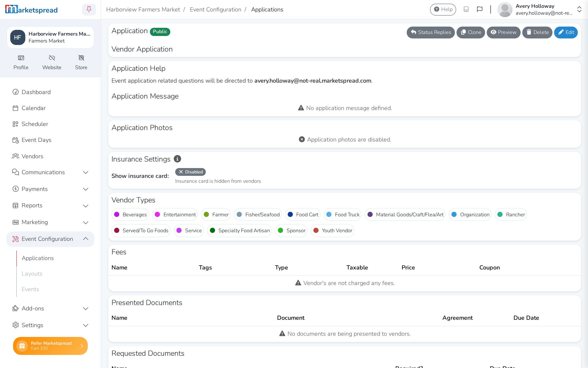Click the Scheduler grid icon
Image resolution: width=588 pixels, height=368 pixels.
tap(16, 124)
